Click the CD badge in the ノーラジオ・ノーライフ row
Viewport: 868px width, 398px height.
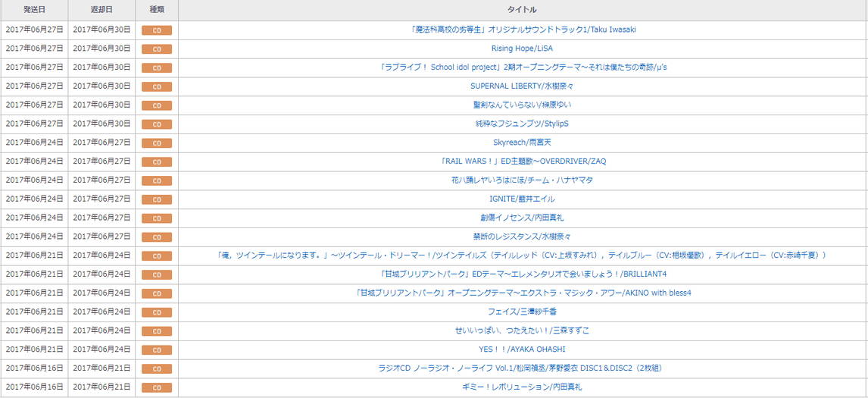157,368
